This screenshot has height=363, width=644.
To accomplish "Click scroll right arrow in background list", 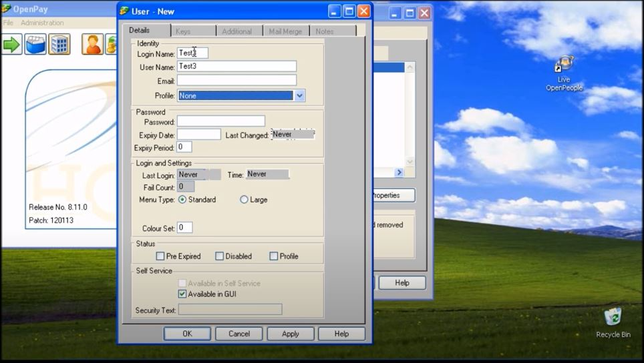I will (399, 173).
